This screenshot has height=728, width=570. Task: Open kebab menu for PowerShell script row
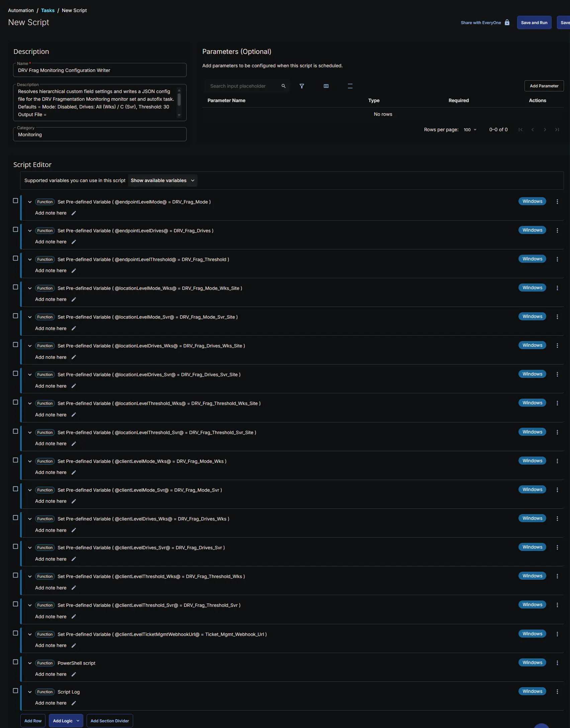(557, 663)
